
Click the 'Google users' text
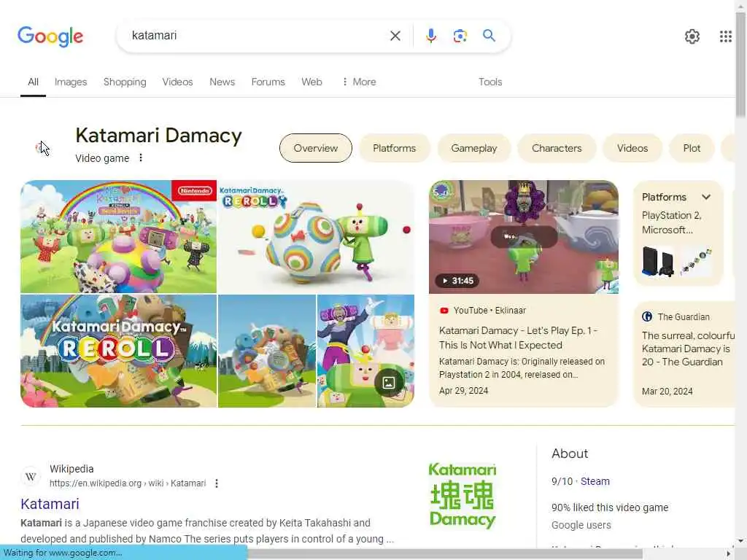(581, 525)
